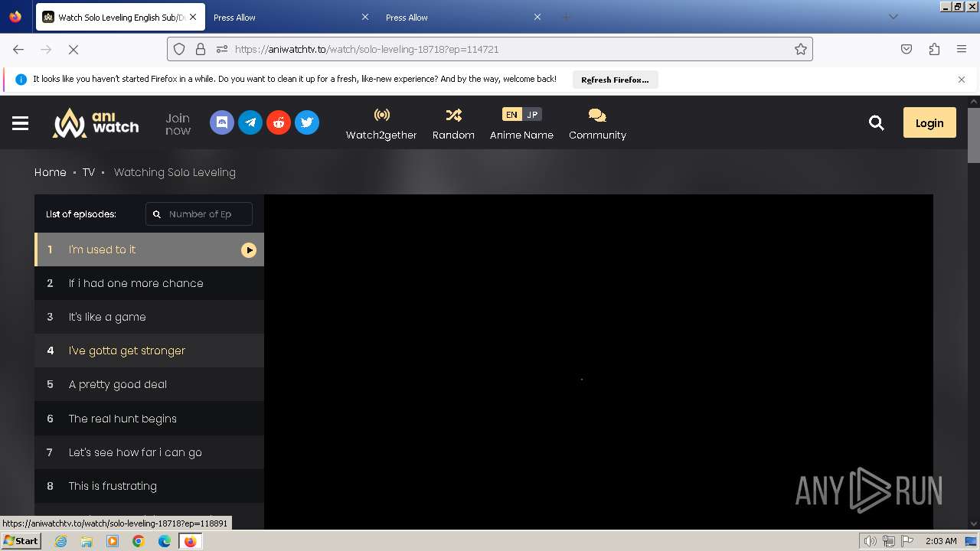The image size is (980, 551).
Task: Go back to previous page
Action: pos(18,49)
